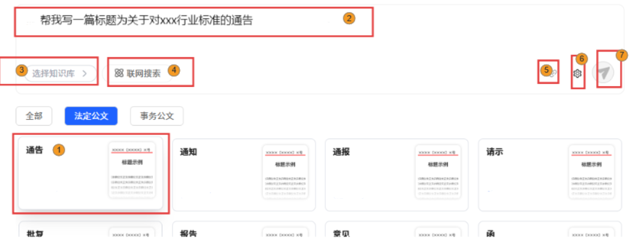
Task: Click the 请示 card preview thumbnail
Action: (591, 171)
